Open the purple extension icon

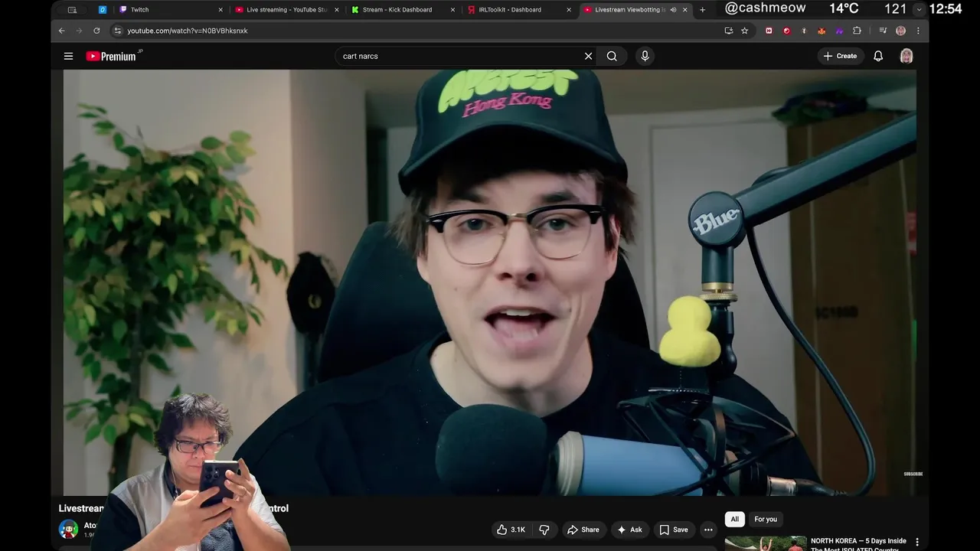839,31
